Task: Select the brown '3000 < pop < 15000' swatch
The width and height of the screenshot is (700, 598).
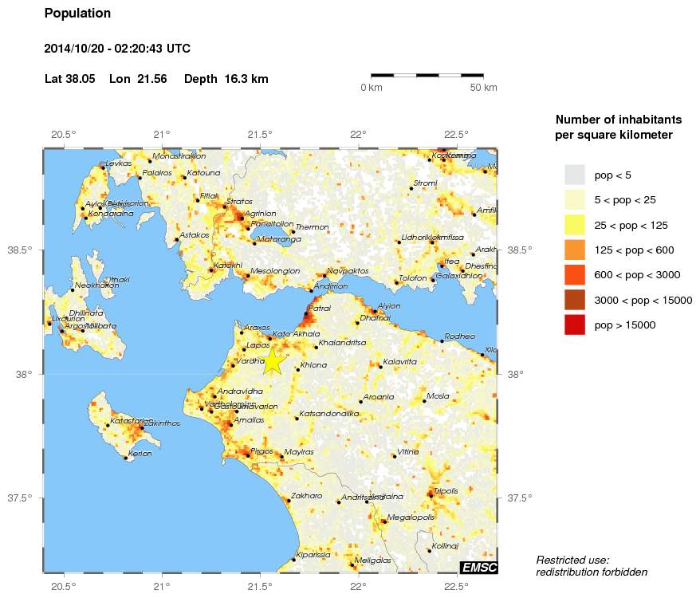Action: [x=575, y=300]
